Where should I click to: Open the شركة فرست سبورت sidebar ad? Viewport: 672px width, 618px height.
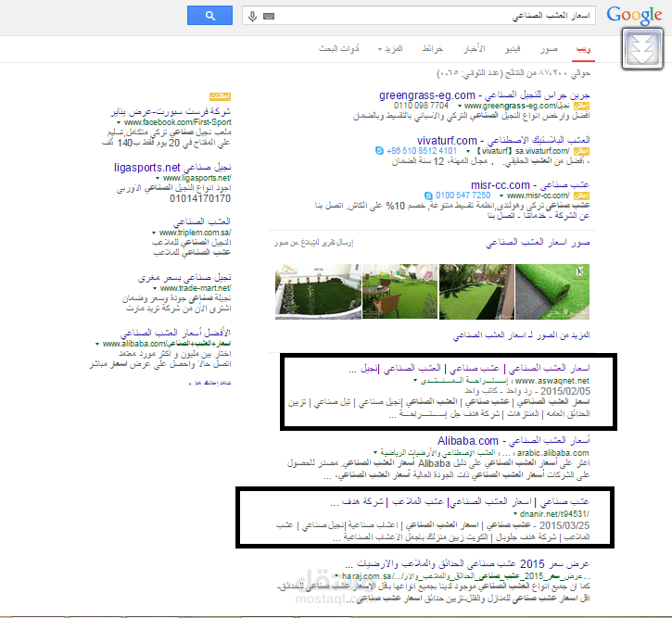[x=171, y=112]
